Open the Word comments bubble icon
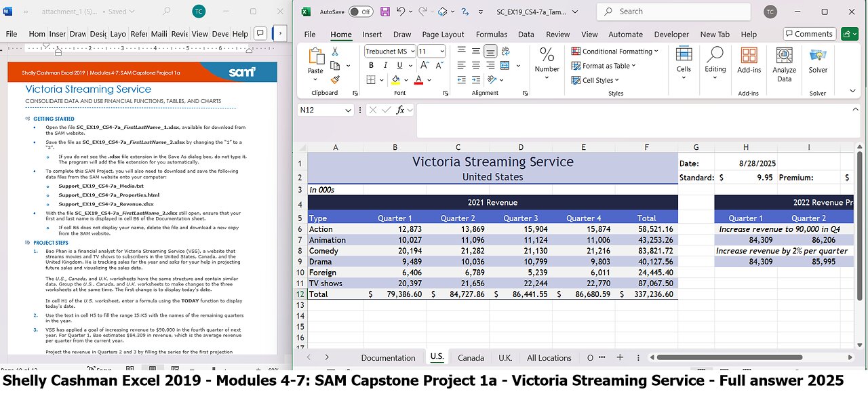Image resolution: width=868 pixels, height=396 pixels. pos(260,34)
